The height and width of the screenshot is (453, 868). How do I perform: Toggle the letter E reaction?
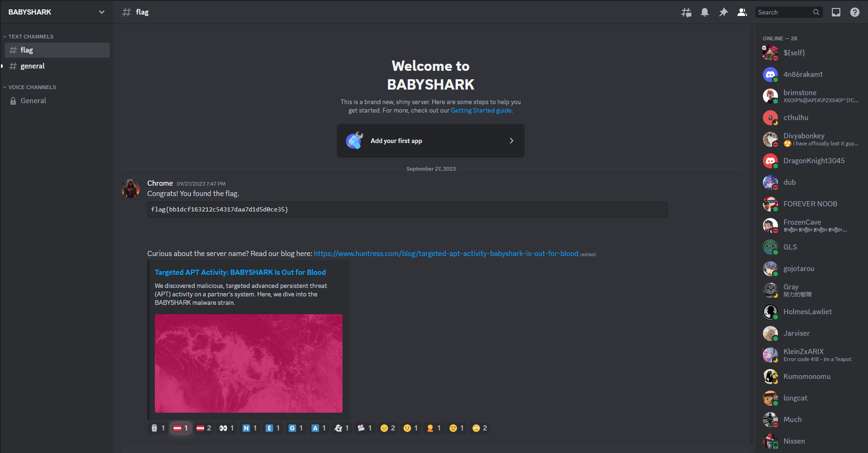click(273, 428)
